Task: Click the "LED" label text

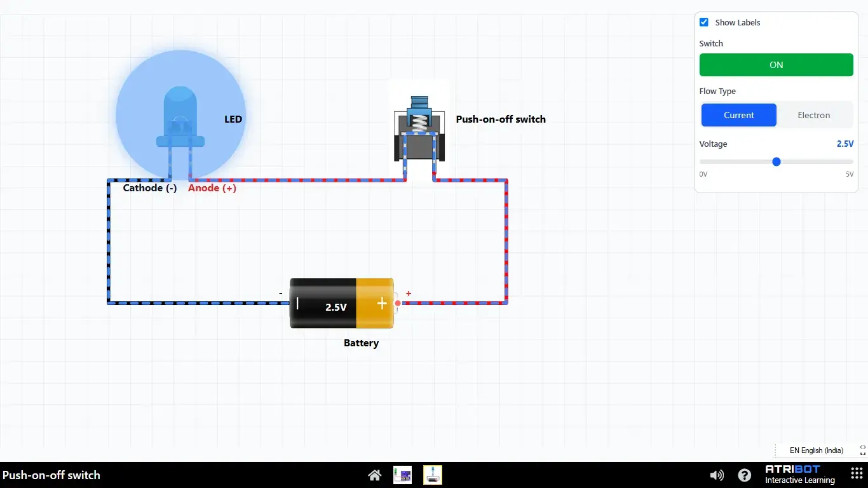Action: click(x=233, y=119)
